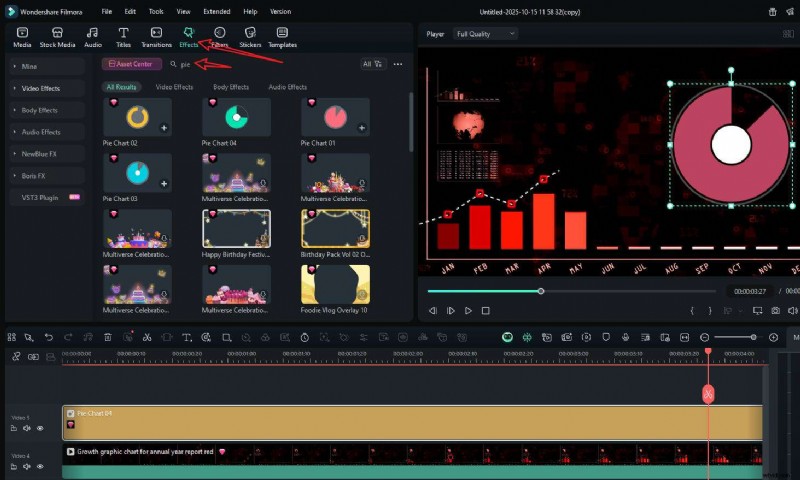The height and width of the screenshot is (480, 800).
Task: Expand the Boris FX category
Action: [x=47, y=175]
